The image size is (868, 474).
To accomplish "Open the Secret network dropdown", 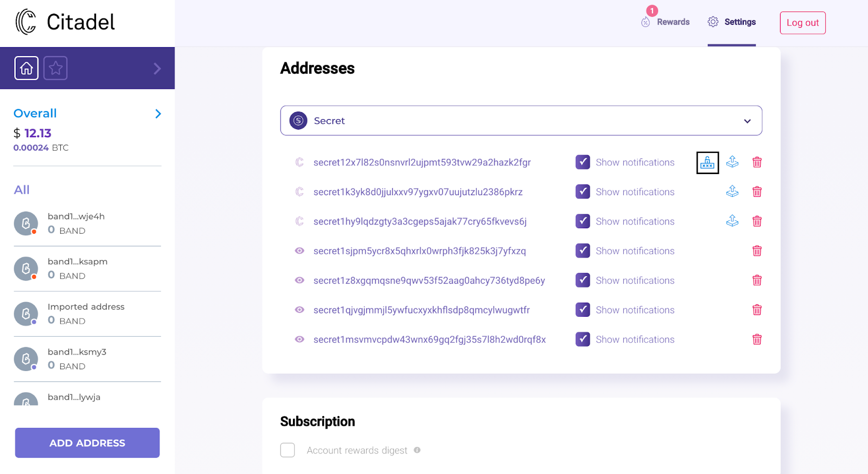I will [x=521, y=120].
